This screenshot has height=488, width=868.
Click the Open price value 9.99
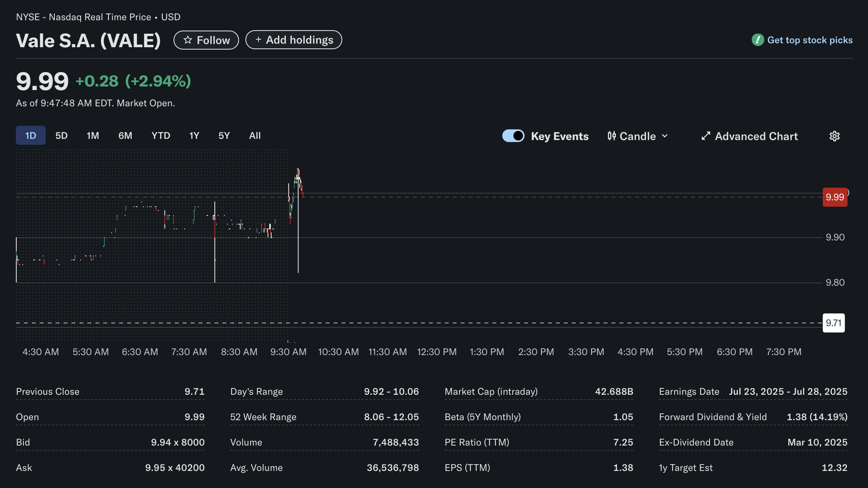tap(195, 417)
